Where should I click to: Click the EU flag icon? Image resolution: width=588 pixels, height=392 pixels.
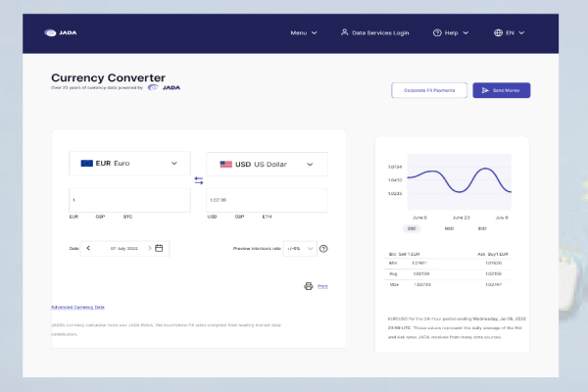pyautogui.click(x=86, y=164)
